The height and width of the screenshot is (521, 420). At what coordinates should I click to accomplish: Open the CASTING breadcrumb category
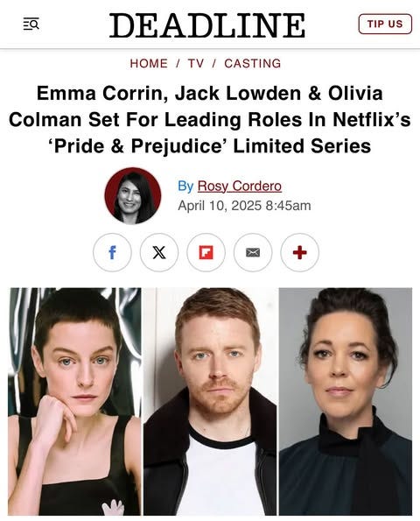253,63
